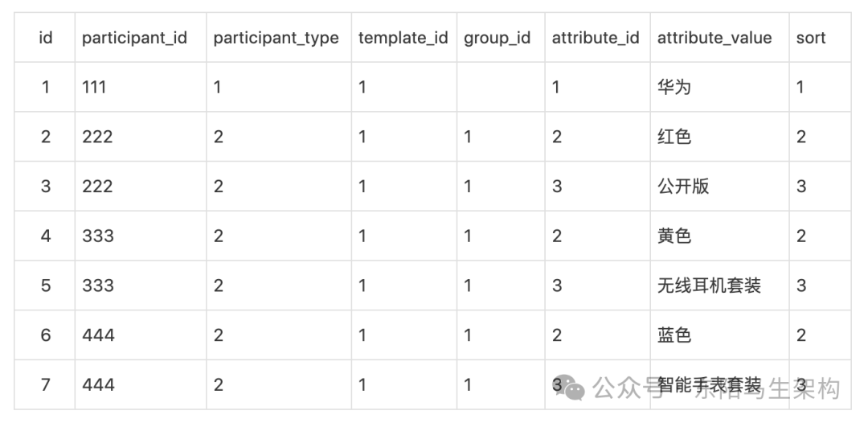Select the 红色 attribute value cell

(x=674, y=137)
